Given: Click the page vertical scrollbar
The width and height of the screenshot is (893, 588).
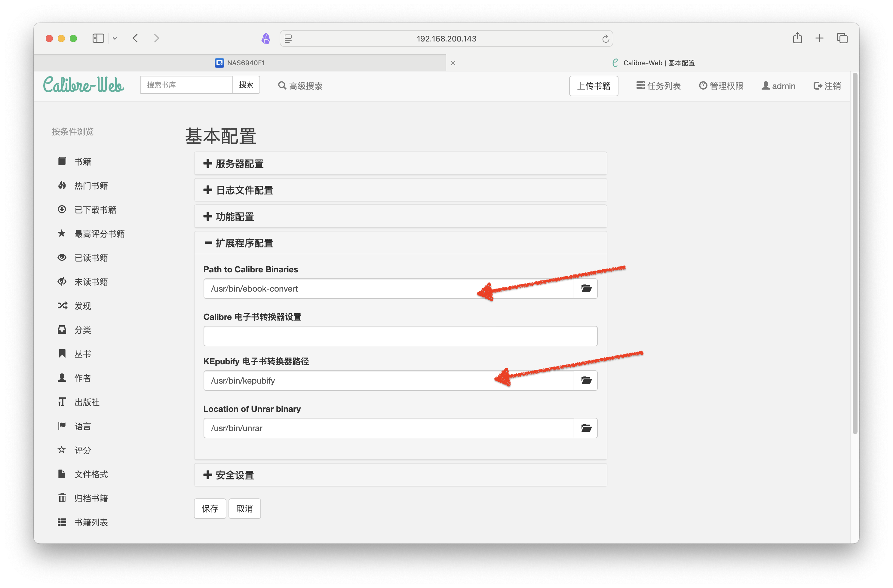Looking at the screenshot, I should [855, 254].
